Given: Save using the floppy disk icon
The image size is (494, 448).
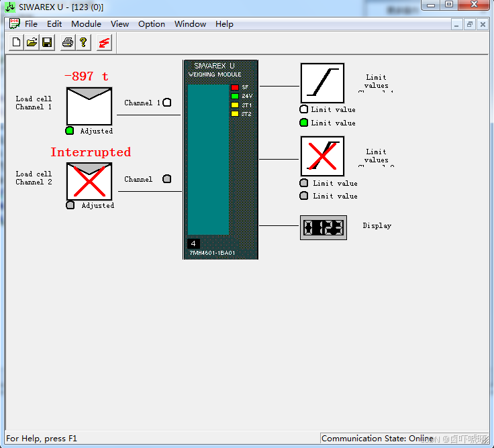Looking at the screenshot, I should [47, 42].
